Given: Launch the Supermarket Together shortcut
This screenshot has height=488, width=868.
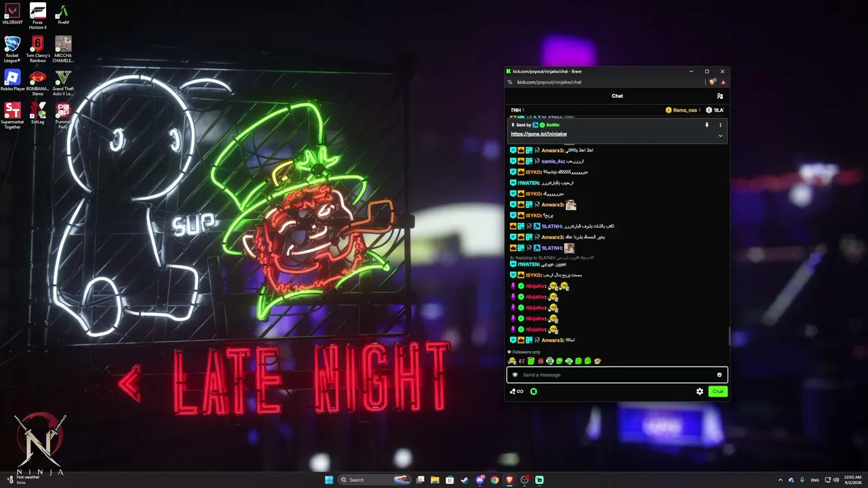Looking at the screenshot, I should 12,116.
